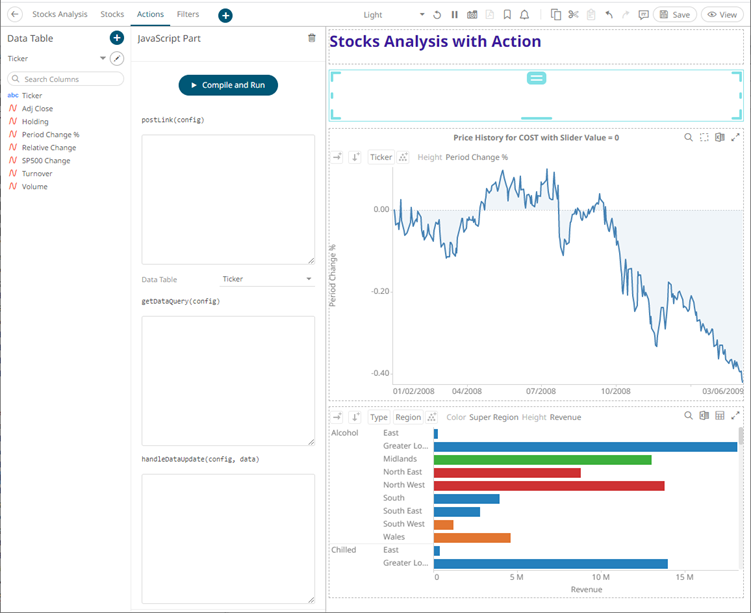Toggle rectangle selection on the line chart
The image size is (751, 613).
pos(704,138)
